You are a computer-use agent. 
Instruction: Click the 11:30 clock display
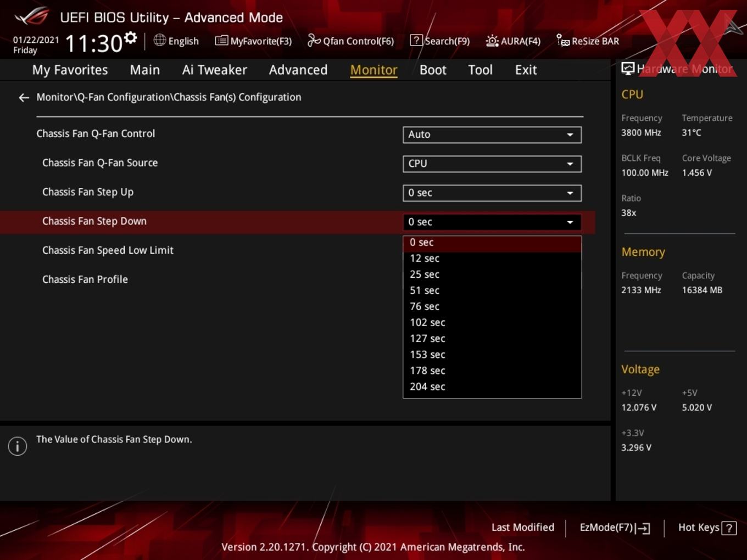click(93, 44)
